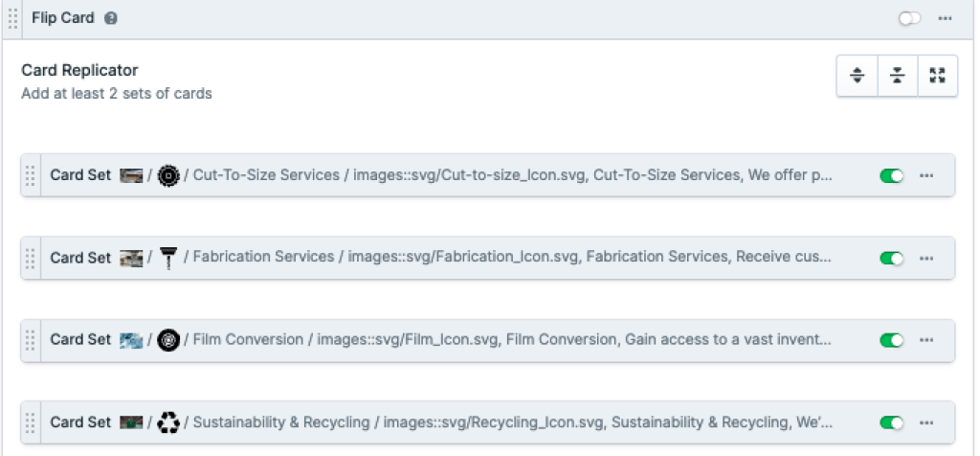Viewport: 980px width, 456px height.
Task: Turn off Sustainability & Recycling card set
Action: pos(891,422)
